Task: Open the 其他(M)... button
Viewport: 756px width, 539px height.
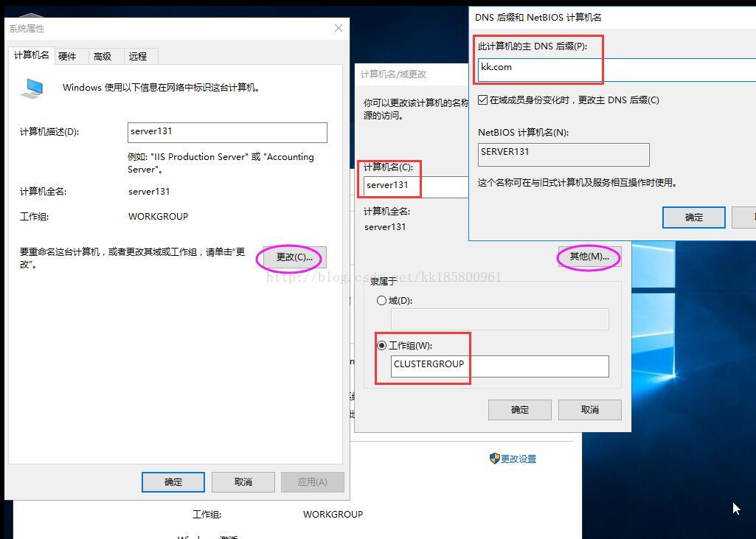Action: [589, 257]
